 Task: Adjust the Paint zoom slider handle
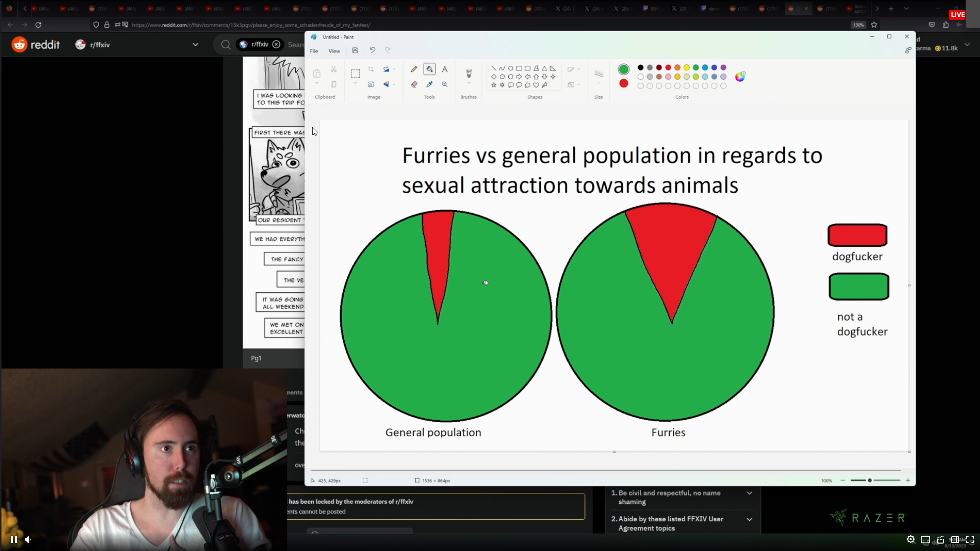(x=869, y=481)
